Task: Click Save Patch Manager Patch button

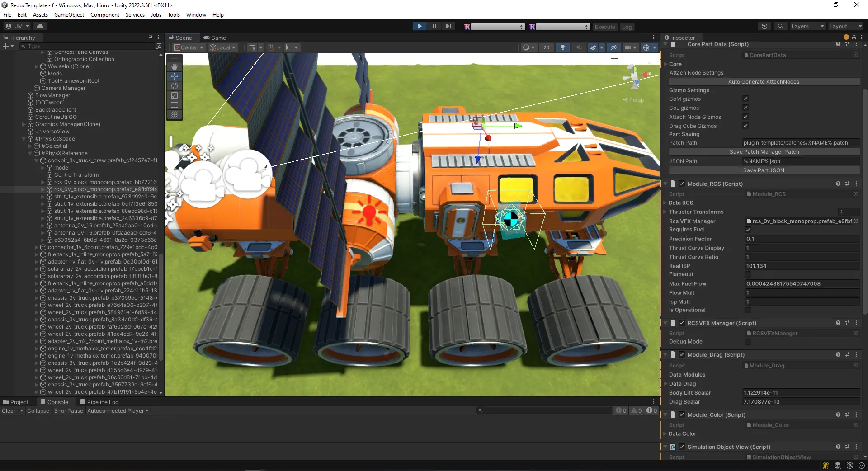Action: [764, 152]
